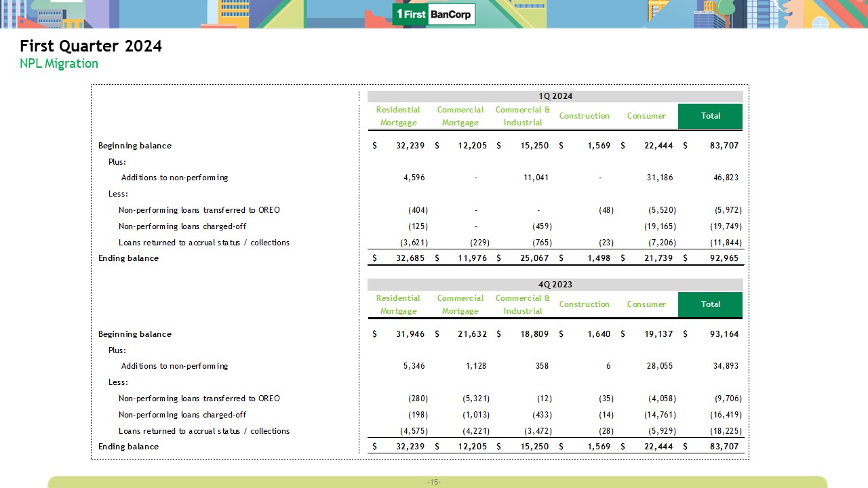Screen dimensions: 868x488
Task: Click the 25,067 Commercial & Industrial ending balance
Action: coord(531,258)
